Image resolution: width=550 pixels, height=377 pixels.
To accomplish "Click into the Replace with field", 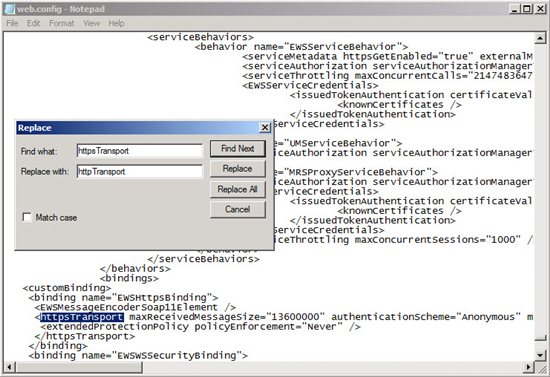I will [140, 171].
